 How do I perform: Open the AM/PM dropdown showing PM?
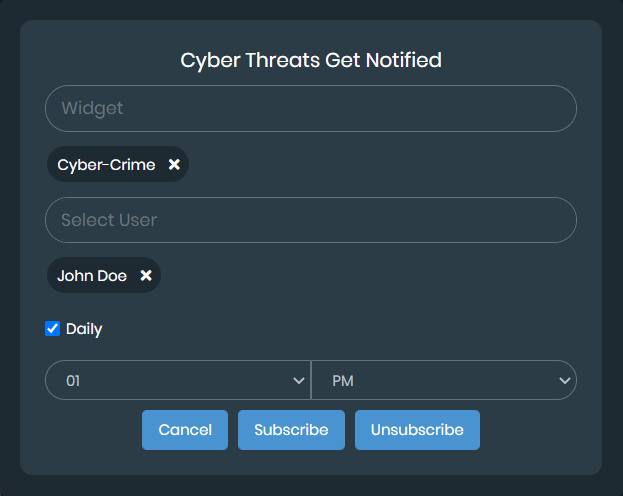444,381
